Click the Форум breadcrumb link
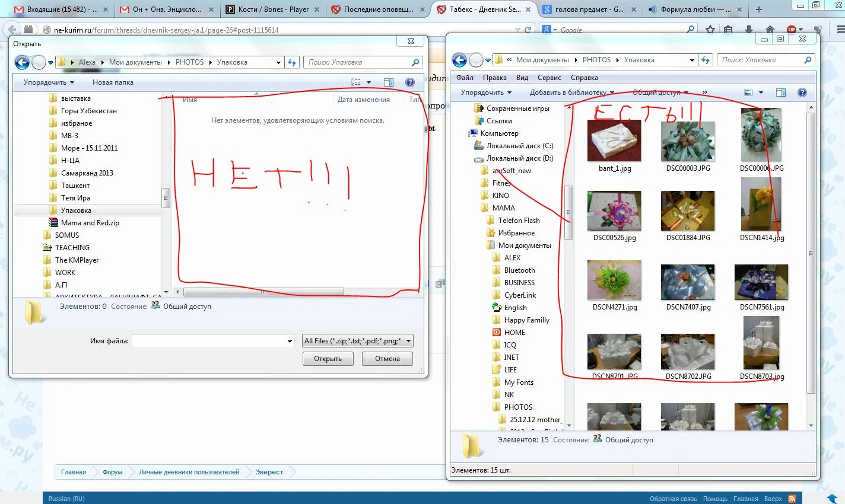This screenshot has height=504, width=845. [112, 472]
